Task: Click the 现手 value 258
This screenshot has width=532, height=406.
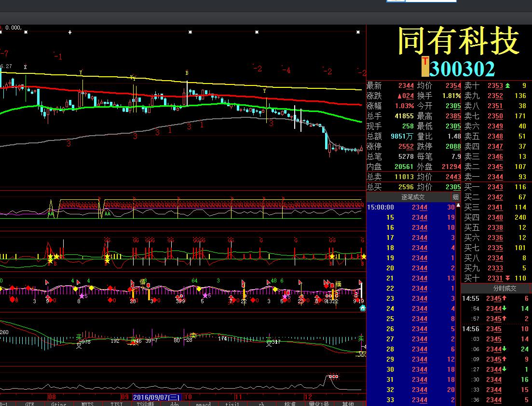Action: point(408,126)
